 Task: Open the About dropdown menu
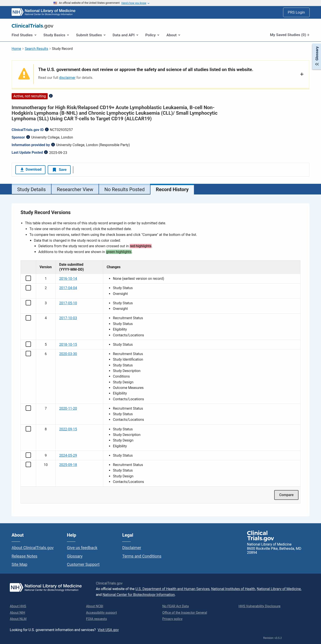(x=173, y=35)
